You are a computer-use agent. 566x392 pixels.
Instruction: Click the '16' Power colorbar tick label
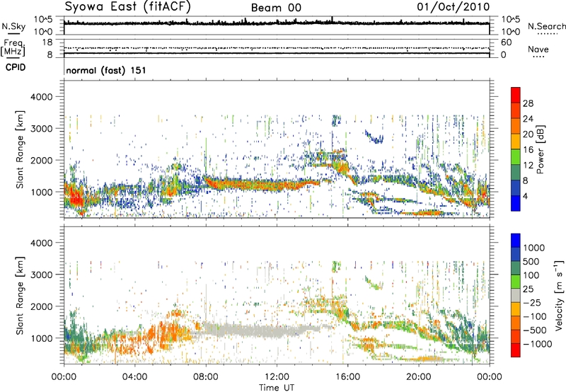(528, 150)
